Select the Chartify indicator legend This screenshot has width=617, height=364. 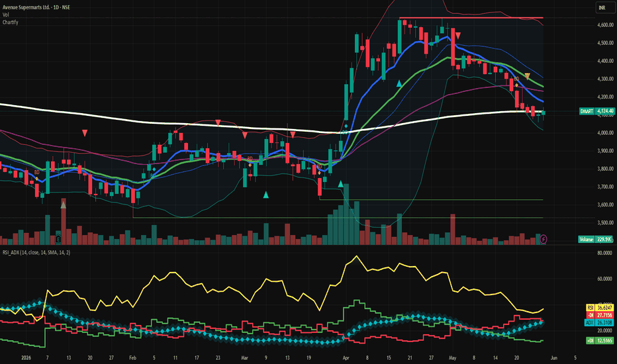pos(10,23)
